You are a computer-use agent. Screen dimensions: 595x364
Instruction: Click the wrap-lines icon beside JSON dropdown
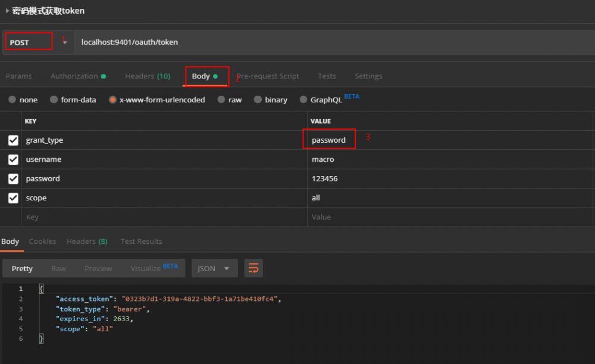pos(253,268)
